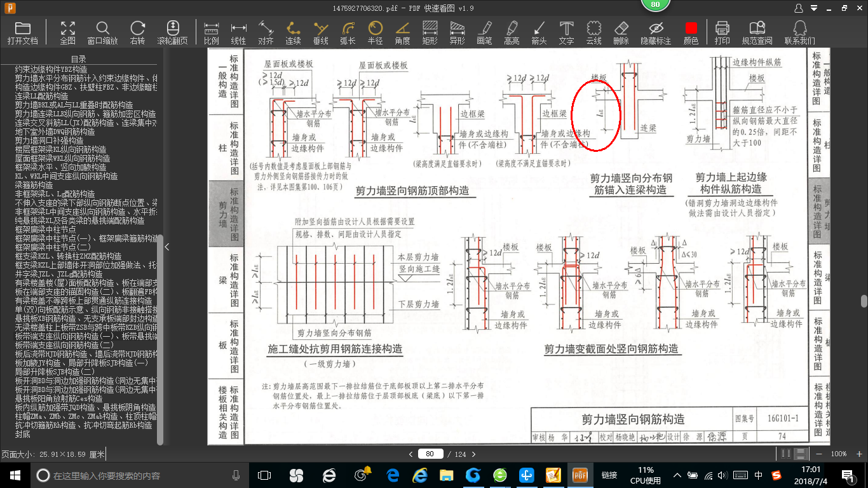The height and width of the screenshot is (488, 868).
Task: Select the 垂线 perpendicular line tool
Action: pyautogui.click(x=321, y=32)
